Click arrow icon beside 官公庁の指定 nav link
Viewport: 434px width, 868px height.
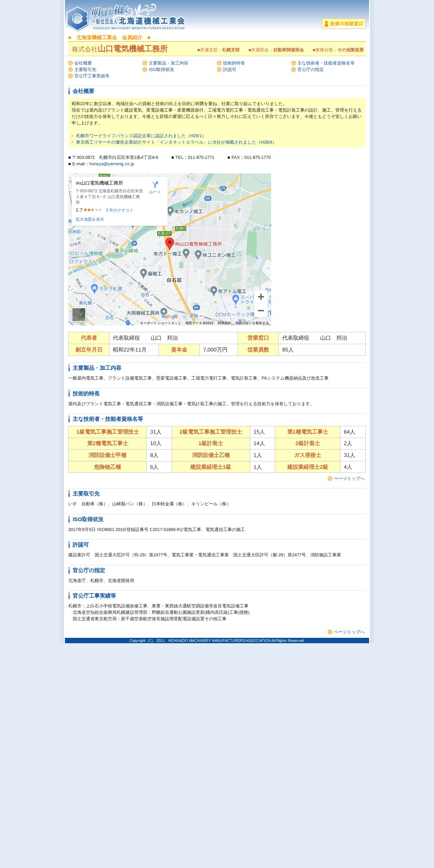click(x=294, y=70)
